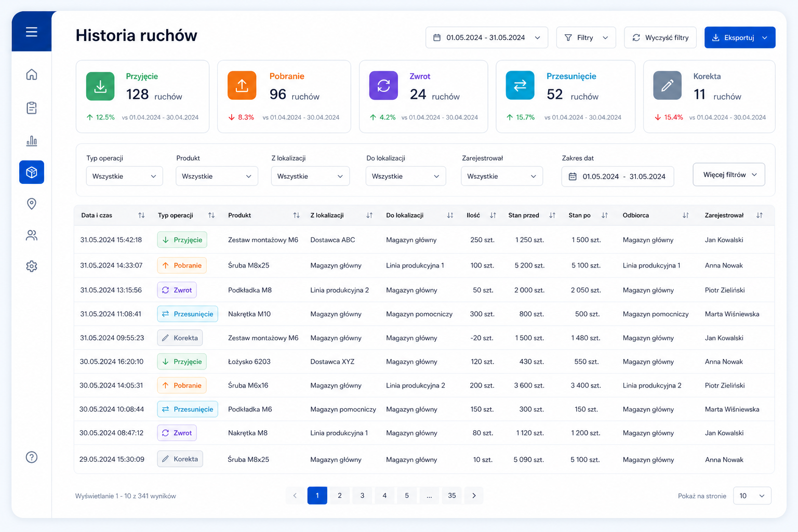798x532 pixels.
Task: Open the Produkt filter dropdown
Action: coord(217,176)
